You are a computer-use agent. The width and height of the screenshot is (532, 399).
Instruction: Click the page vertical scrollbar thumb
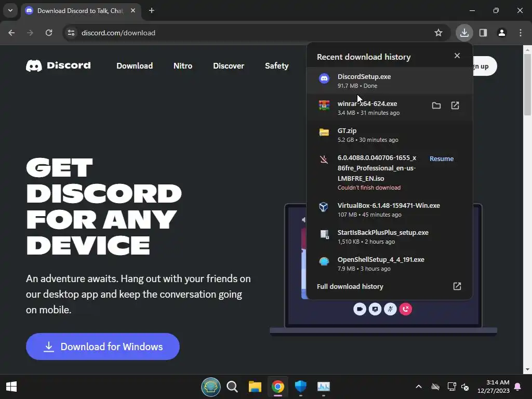[527, 84]
